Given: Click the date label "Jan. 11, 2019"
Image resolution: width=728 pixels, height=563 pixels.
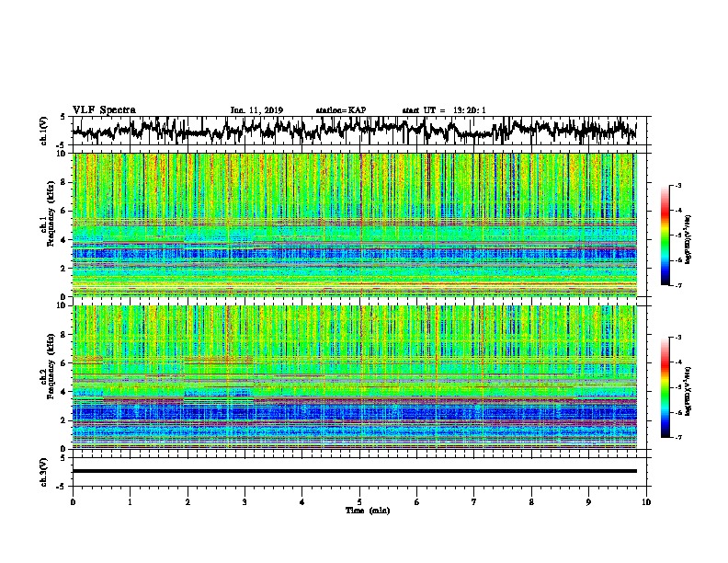Looking at the screenshot, I should pos(256,110).
